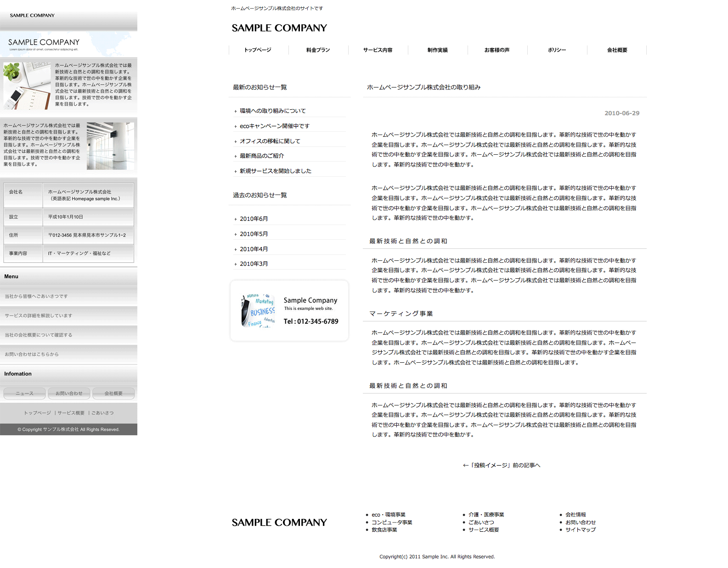Open the 会社概要 navigation menu item
This screenshot has width=728, height=568.
point(617,50)
